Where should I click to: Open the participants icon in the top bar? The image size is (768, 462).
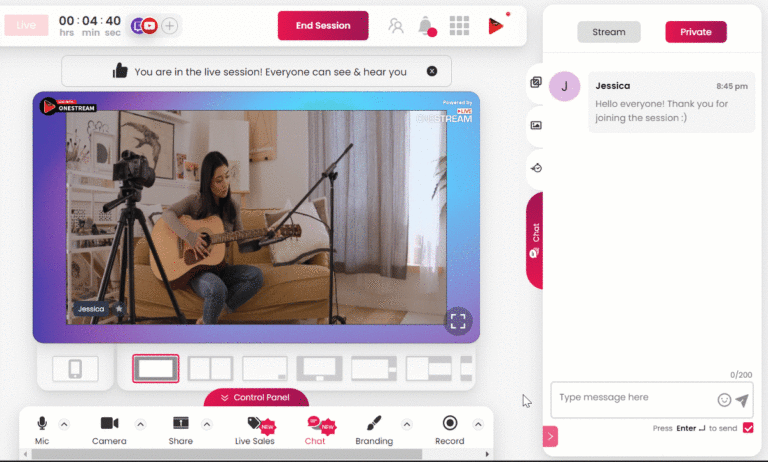[x=396, y=25]
